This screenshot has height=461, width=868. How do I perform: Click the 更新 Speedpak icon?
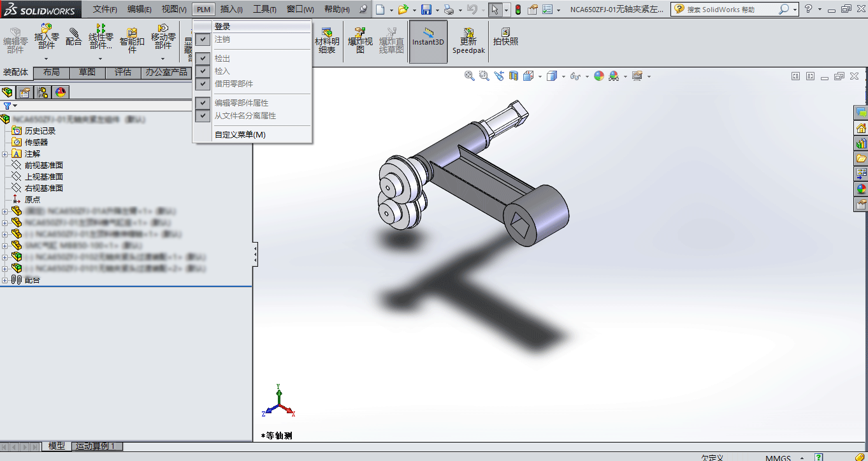coord(468,39)
